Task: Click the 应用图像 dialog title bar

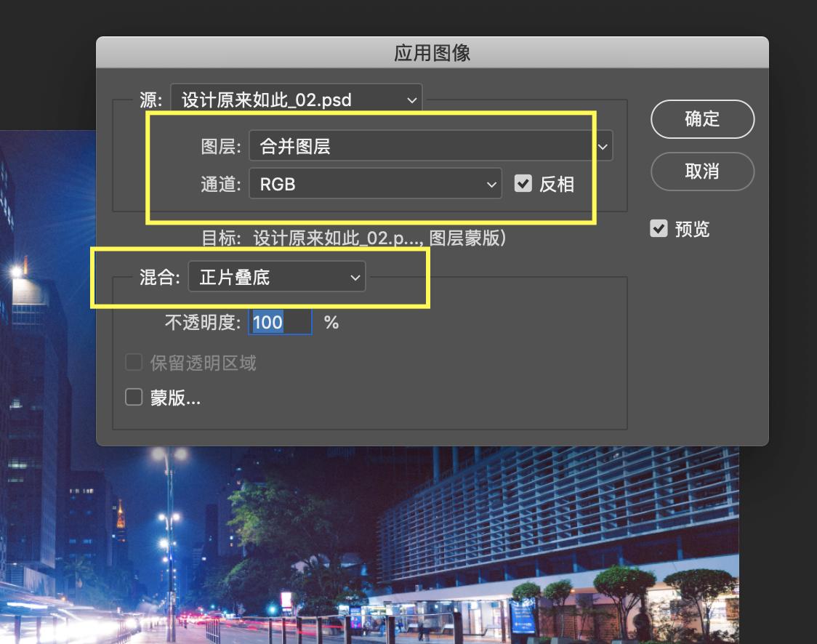Action: (x=432, y=53)
